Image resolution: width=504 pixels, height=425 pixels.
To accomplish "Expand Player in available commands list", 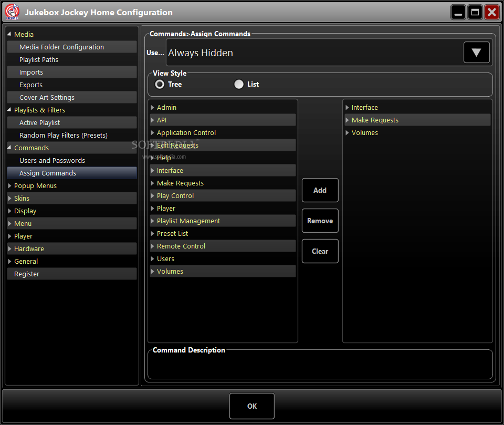I will 152,208.
